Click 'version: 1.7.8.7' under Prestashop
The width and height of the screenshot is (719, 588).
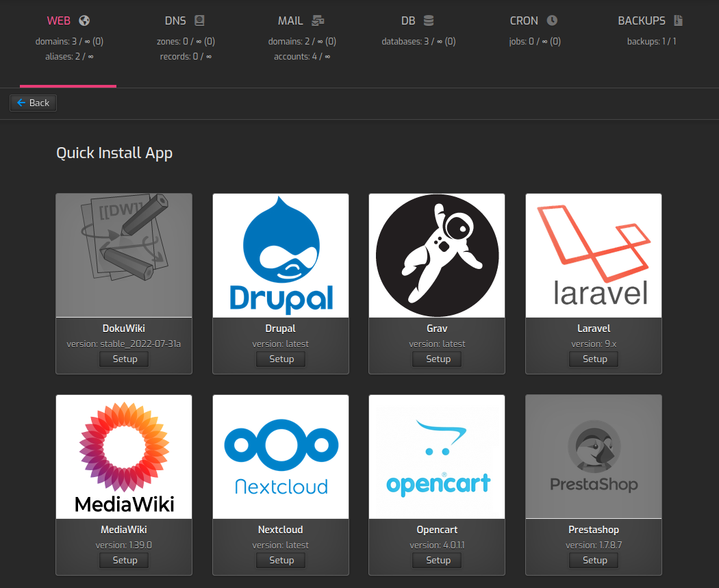click(594, 545)
